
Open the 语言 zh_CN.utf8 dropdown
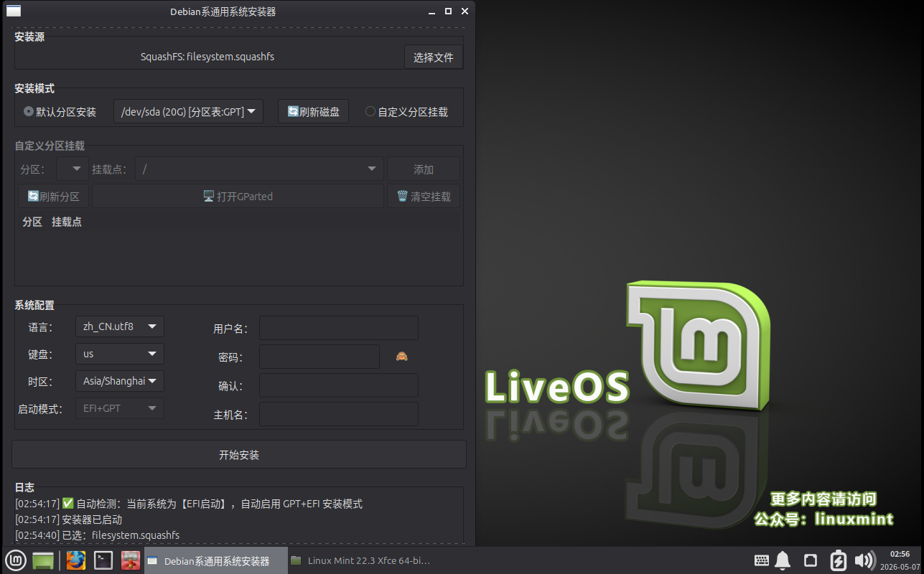(x=120, y=326)
